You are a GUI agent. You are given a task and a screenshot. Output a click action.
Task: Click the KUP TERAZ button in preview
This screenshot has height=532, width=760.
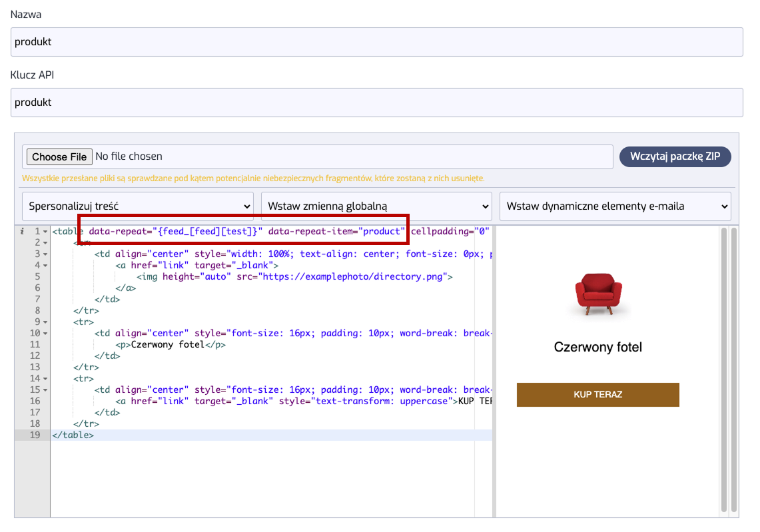(597, 394)
